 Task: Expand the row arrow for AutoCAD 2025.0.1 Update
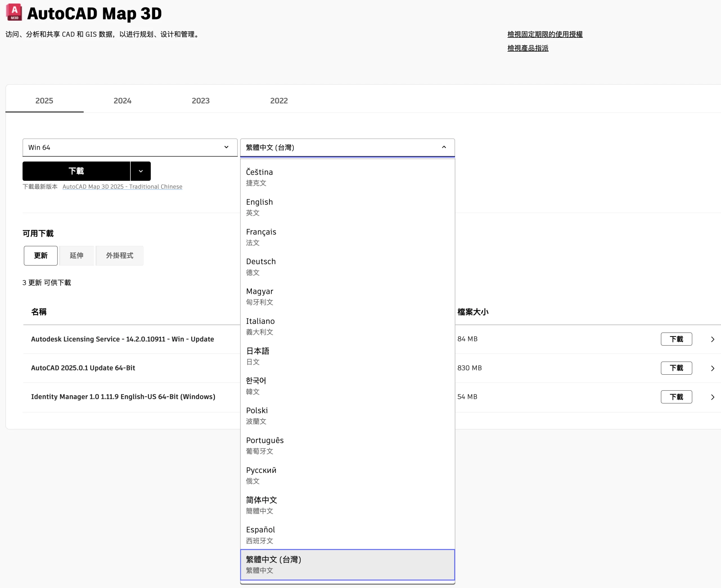tap(712, 368)
